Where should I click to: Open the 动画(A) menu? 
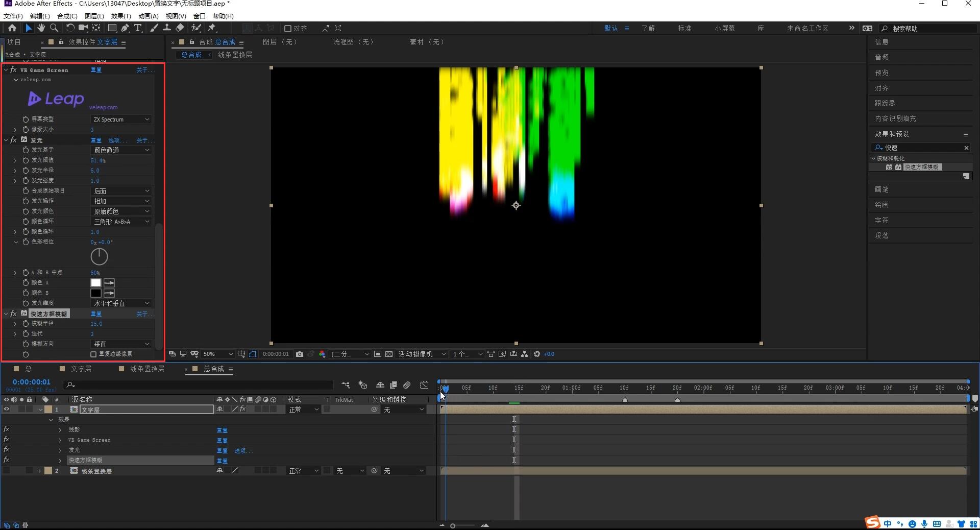[148, 16]
